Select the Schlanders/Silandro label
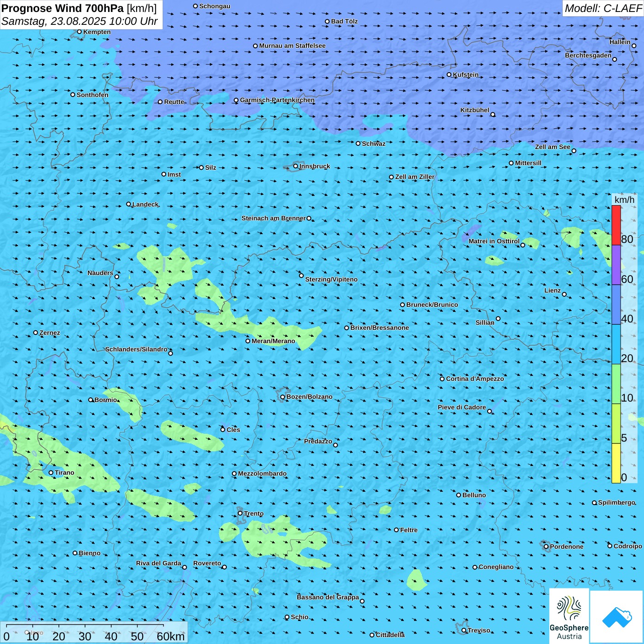The width and height of the screenshot is (644, 644). pyautogui.click(x=137, y=349)
